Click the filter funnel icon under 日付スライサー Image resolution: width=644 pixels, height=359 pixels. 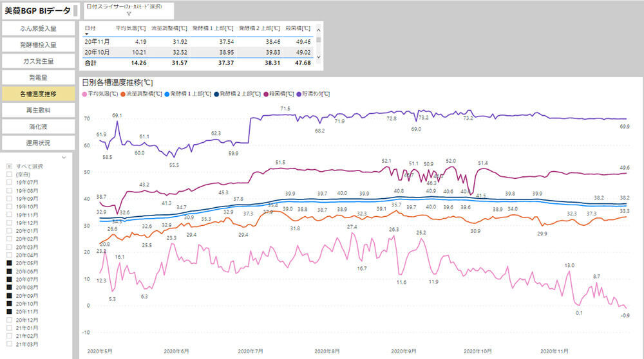tap(128, 14)
